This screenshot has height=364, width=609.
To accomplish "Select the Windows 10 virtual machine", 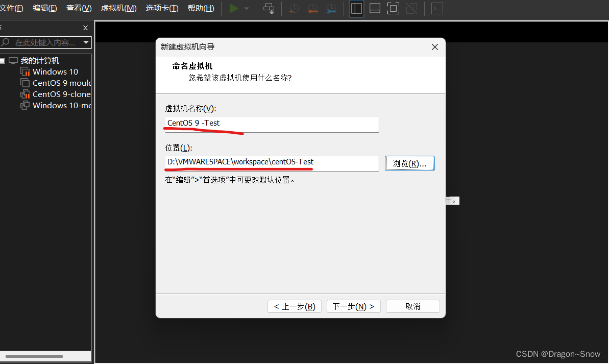I will (55, 72).
